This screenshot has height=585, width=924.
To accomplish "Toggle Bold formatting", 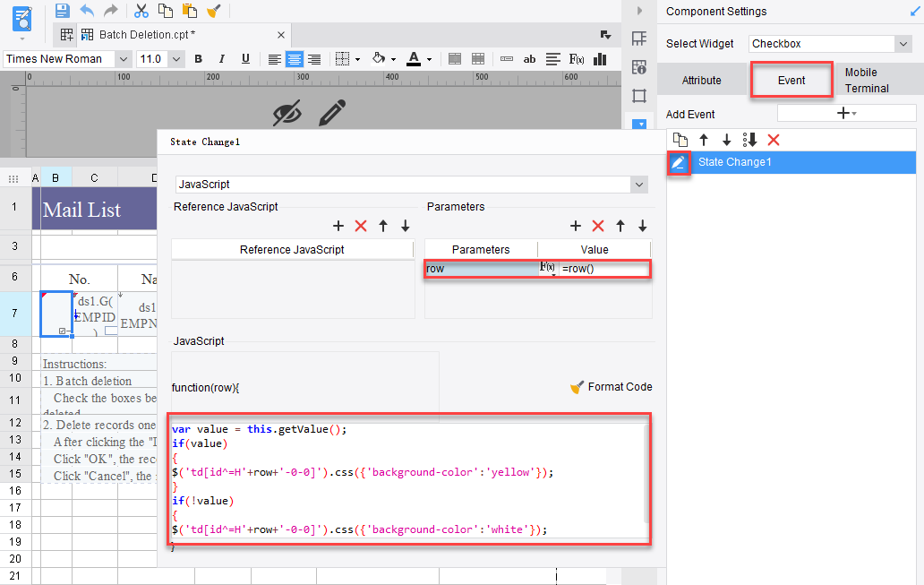I will pyautogui.click(x=197, y=58).
